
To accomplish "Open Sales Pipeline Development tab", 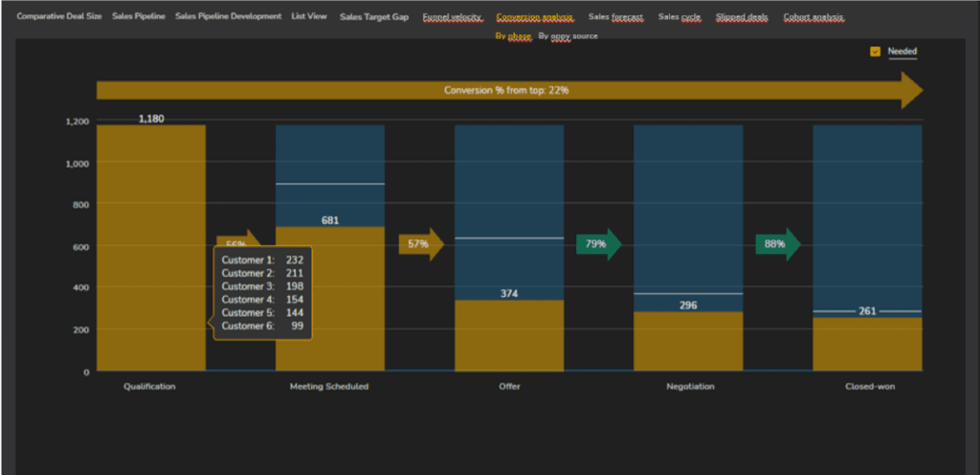I will (228, 17).
